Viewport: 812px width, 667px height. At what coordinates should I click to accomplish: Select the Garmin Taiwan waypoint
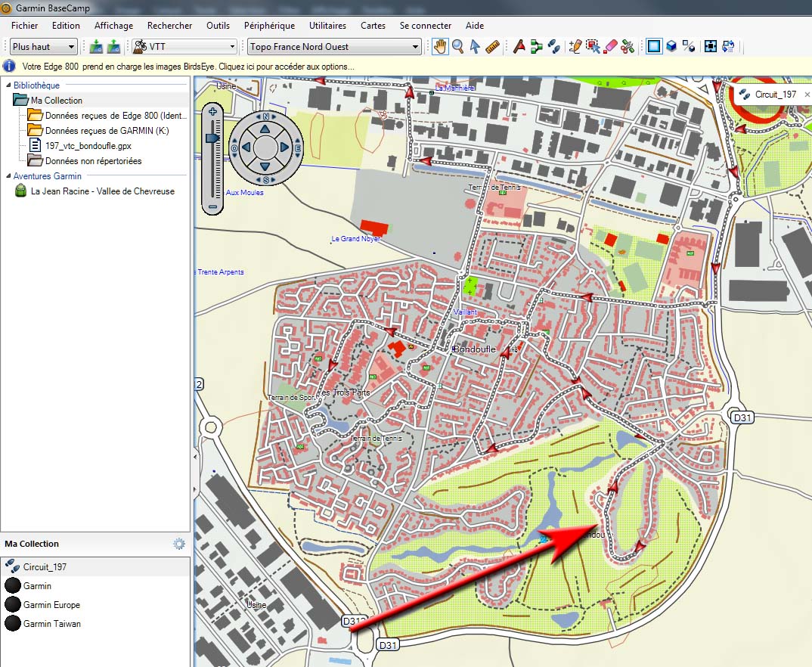(x=95, y=623)
